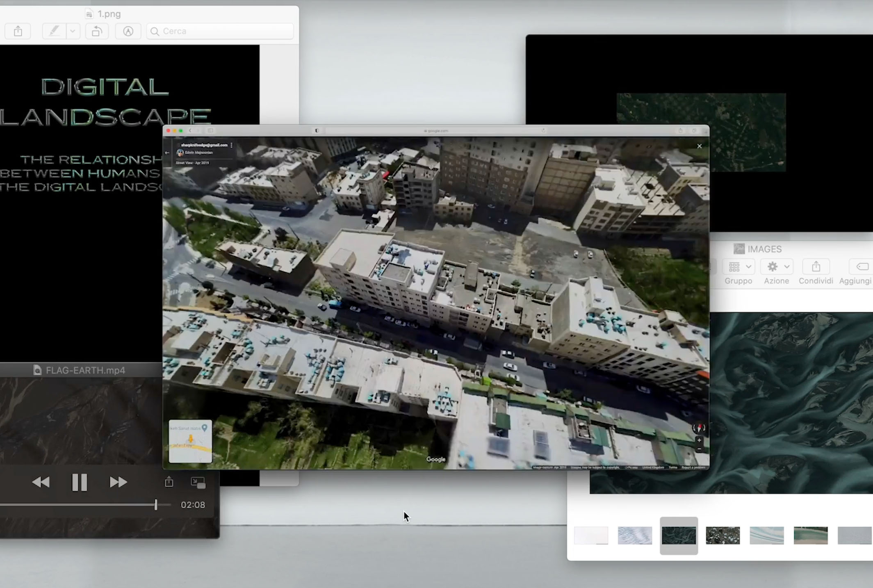Click the Street View back arrow

coord(167,153)
